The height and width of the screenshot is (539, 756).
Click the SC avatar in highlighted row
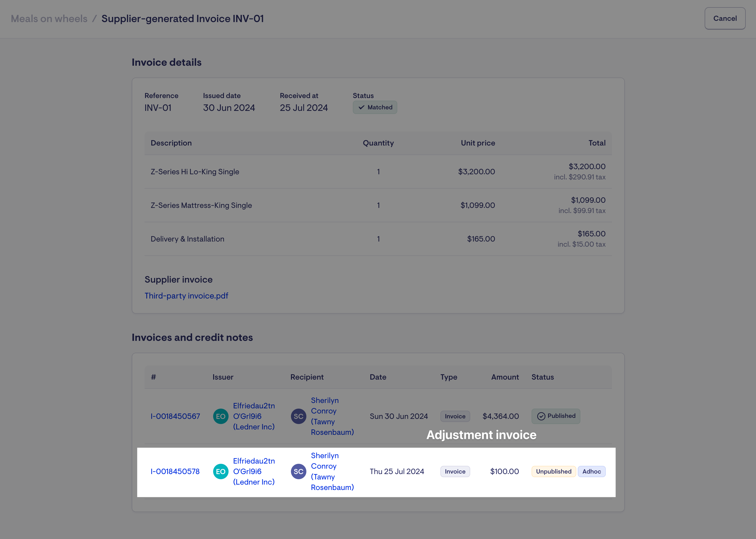[x=298, y=471]
